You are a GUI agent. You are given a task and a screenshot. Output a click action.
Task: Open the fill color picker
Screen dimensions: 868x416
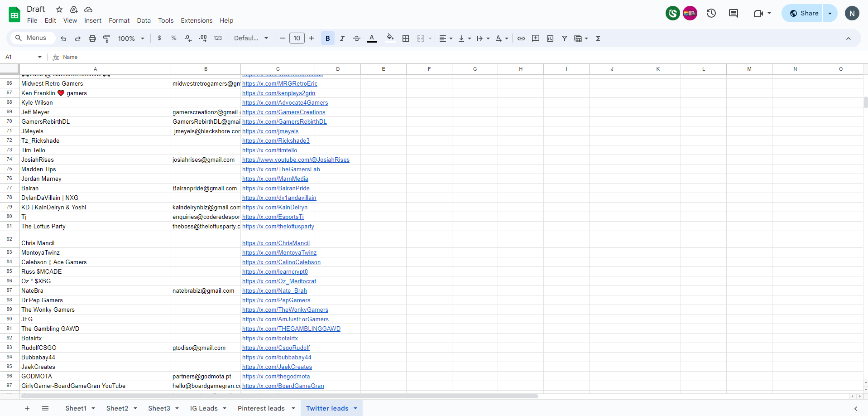point(390,38)
